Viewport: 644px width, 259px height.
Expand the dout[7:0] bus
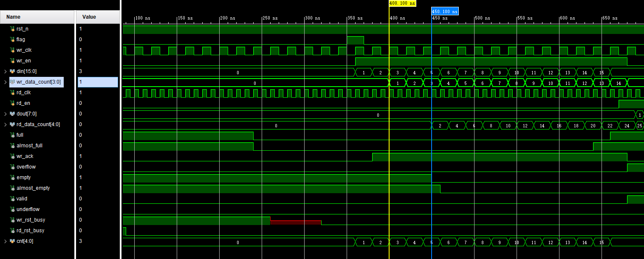[5, 114]
